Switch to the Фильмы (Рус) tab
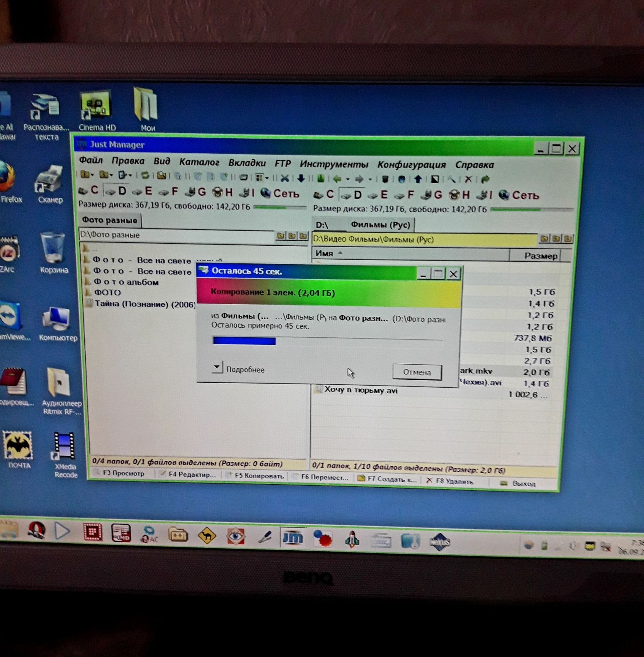The height and width of the screenshot is (657, 644). point(380,225)
